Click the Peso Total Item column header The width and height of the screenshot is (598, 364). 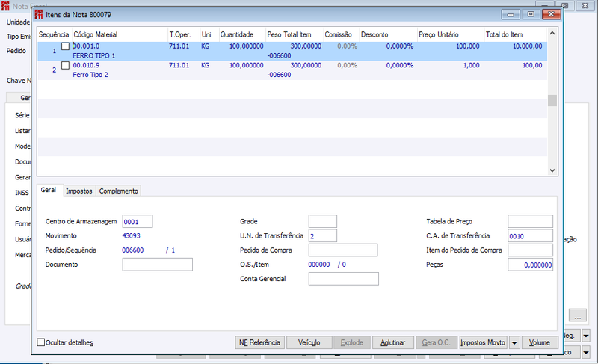click(295, 34)
